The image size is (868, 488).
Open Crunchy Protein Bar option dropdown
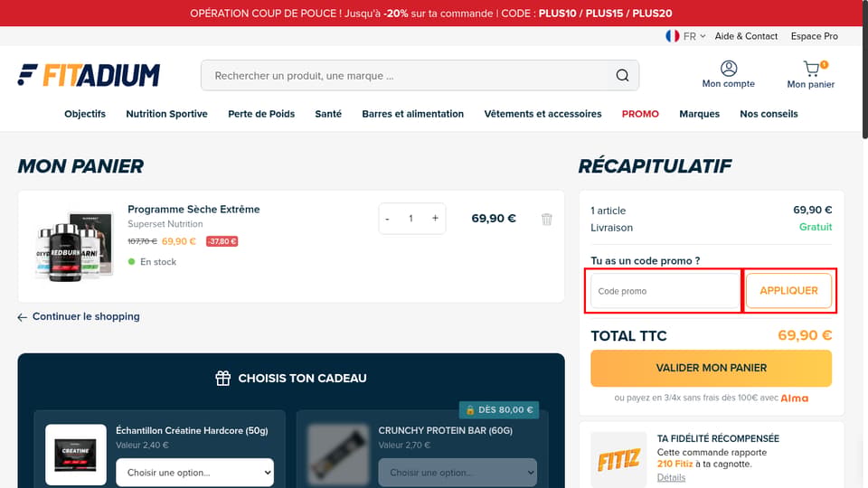458,473
